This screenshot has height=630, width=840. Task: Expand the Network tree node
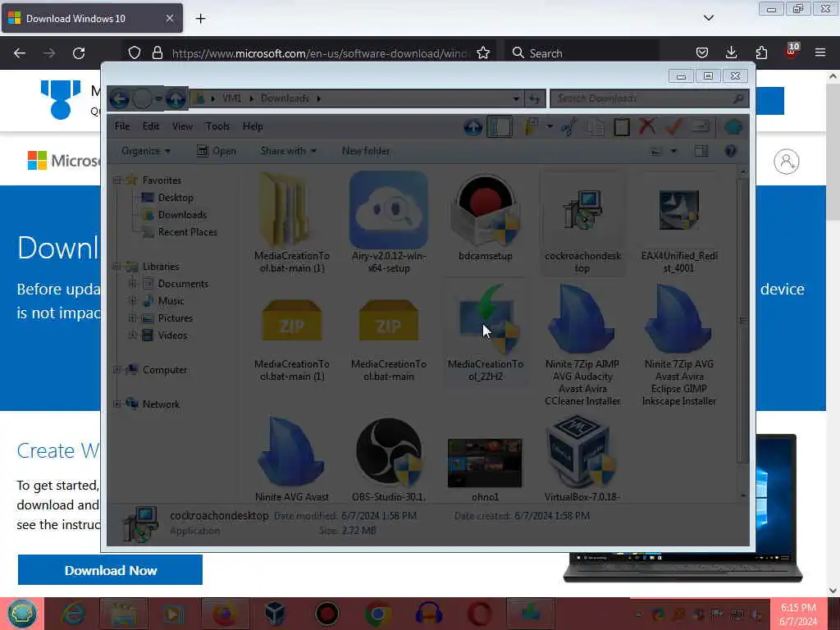(x=116, y=404)
